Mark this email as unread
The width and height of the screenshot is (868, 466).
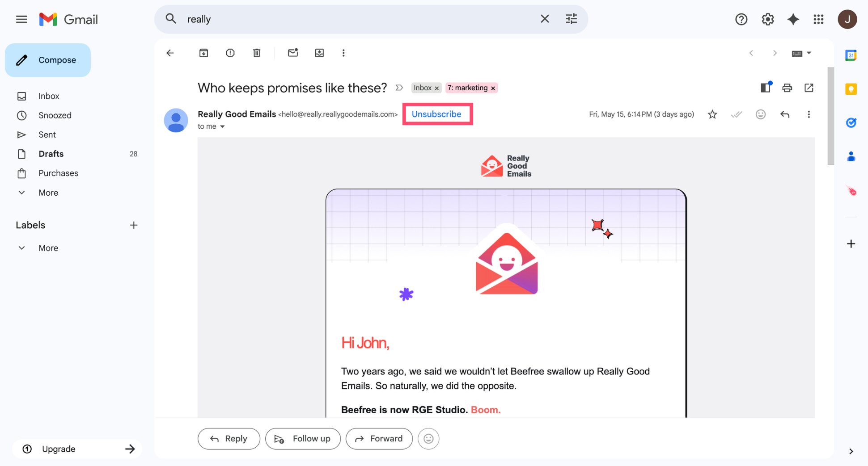[293, 53]
